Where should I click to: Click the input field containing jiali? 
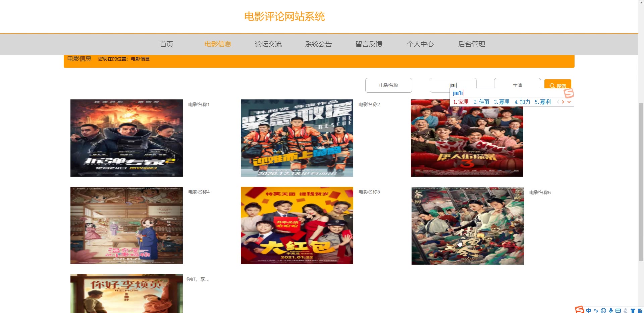[x=453, y=85]
